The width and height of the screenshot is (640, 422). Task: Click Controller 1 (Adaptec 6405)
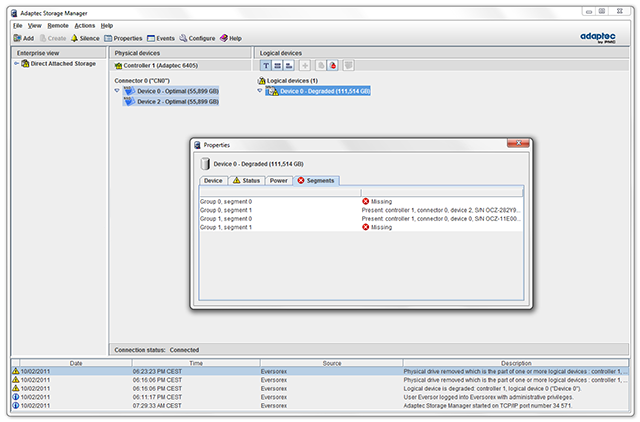point(160,66)
